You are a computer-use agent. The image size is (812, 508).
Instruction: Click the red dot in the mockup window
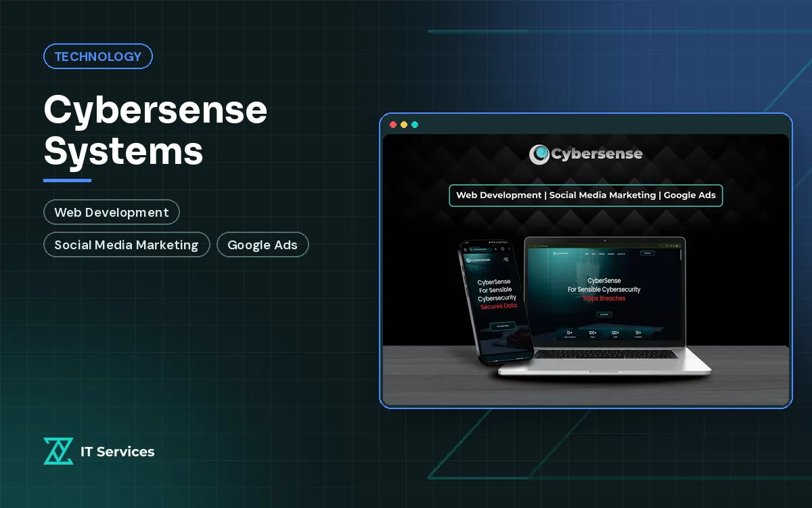click(x=393, y=125)
